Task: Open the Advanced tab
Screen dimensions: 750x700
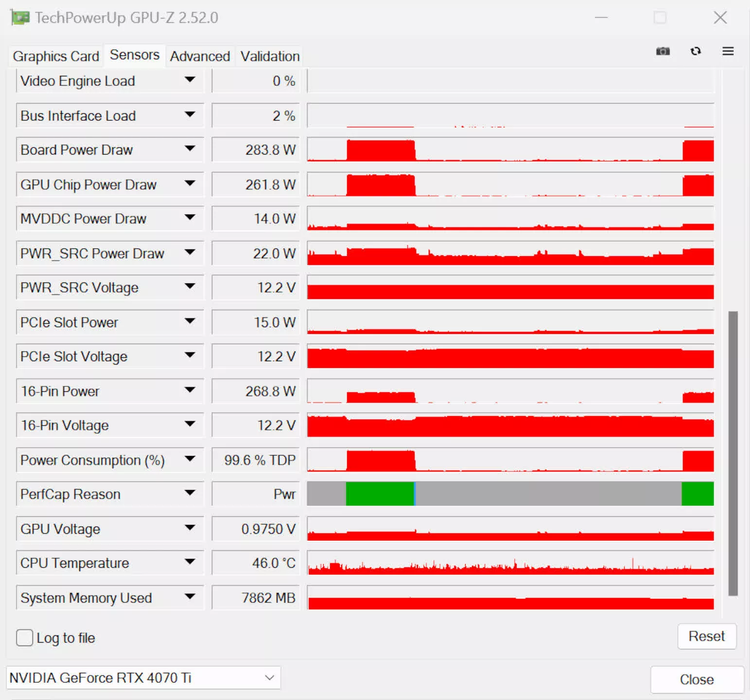Action: [200, 56]
